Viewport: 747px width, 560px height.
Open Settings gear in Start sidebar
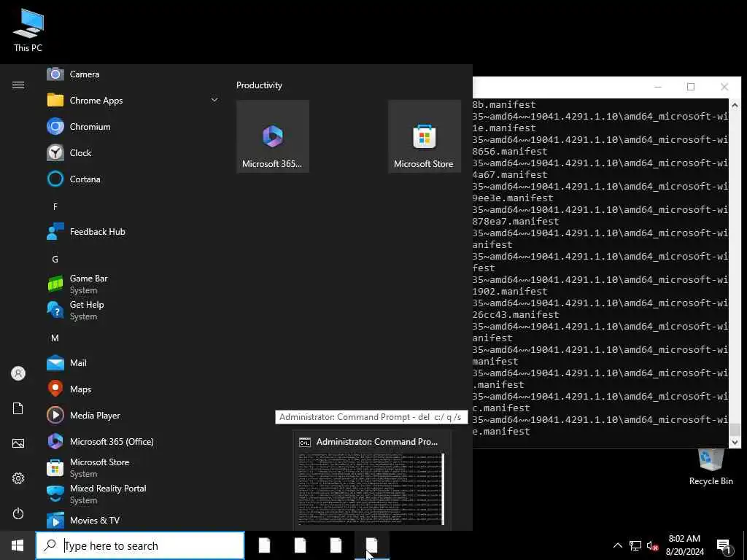[18, 478]
